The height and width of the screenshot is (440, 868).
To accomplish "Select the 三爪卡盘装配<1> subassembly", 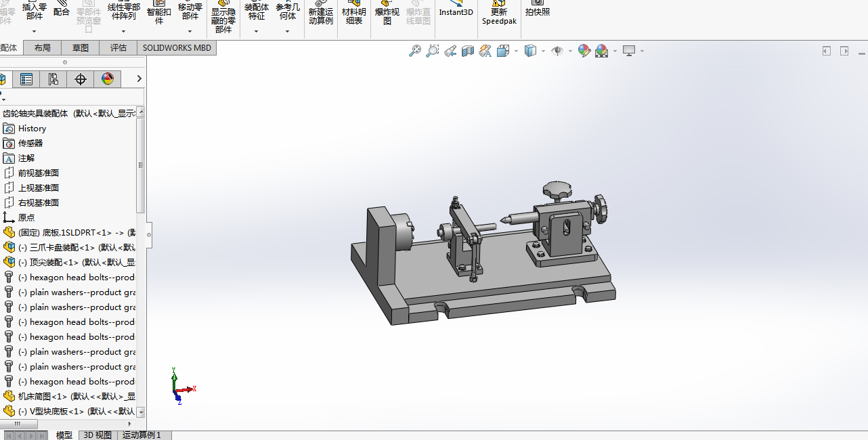I will 69,248.
